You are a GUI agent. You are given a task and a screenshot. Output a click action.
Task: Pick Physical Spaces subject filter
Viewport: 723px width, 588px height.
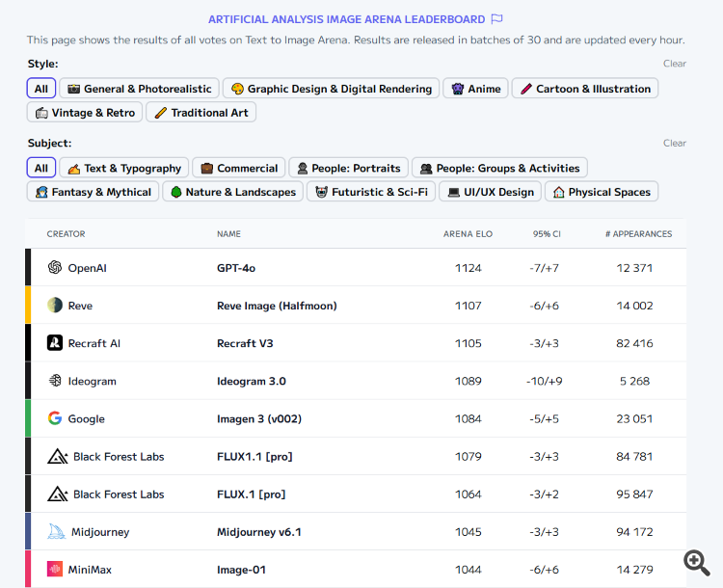602,192
